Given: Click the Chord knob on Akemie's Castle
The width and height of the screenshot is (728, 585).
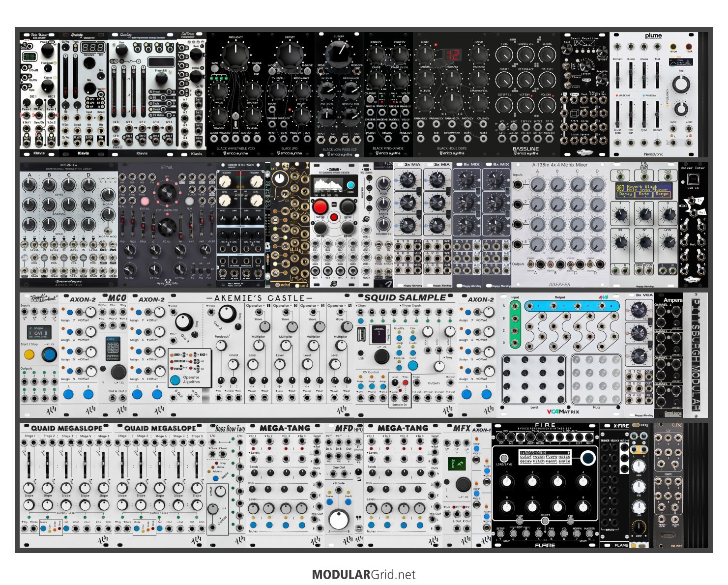Looking at the screenshot, I should pyautogui.click(x=233, y=364).
